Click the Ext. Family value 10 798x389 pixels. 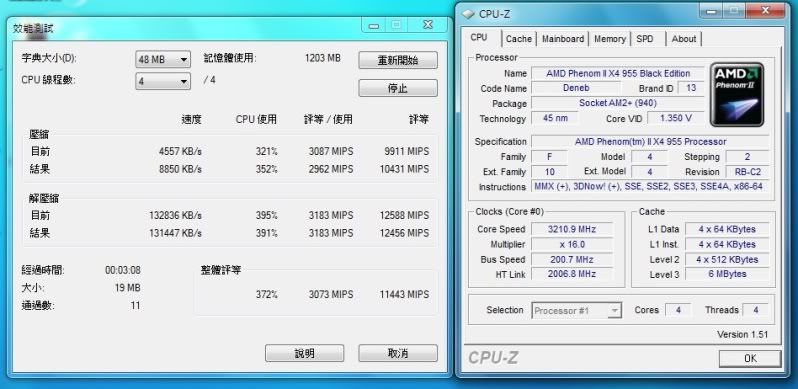coord(549,172)
